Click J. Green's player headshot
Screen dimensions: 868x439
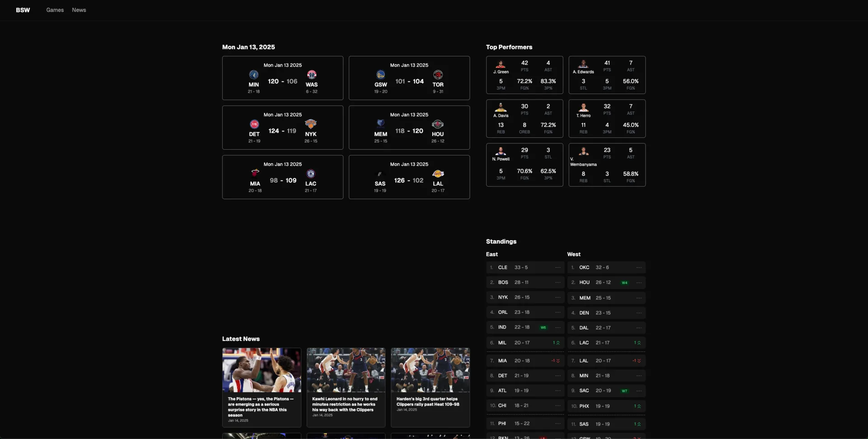point(500,64)
